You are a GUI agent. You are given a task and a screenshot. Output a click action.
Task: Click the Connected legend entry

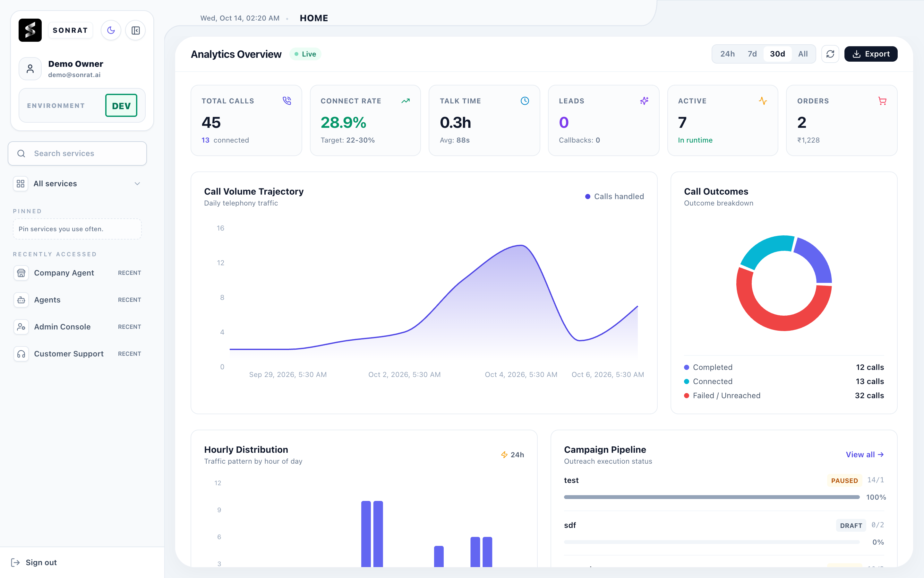pos(784,381)
